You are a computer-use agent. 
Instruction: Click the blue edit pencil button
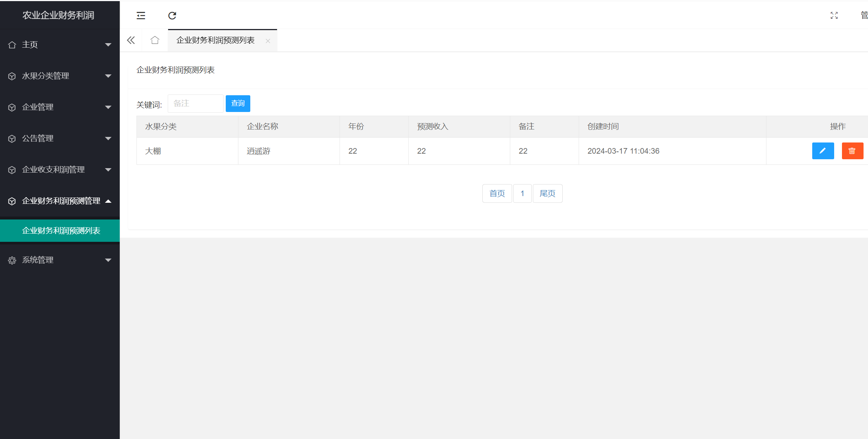point(823,151)
